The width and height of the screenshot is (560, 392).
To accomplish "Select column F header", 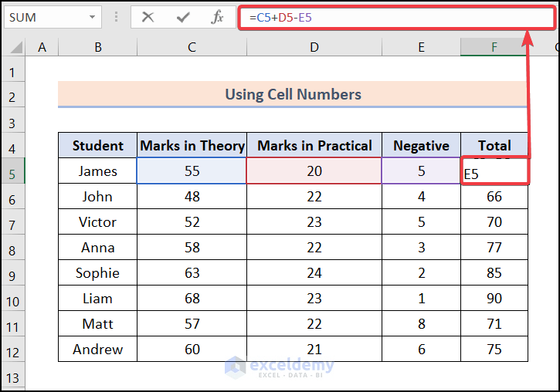I will pyautogui.click(x=494, y=47).
